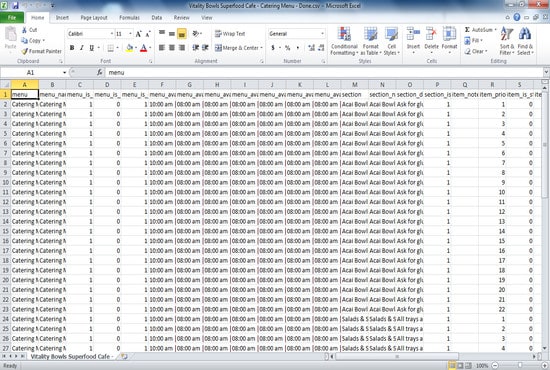
Task: Open the font size 11 dropdown
Action: [130, 34]
